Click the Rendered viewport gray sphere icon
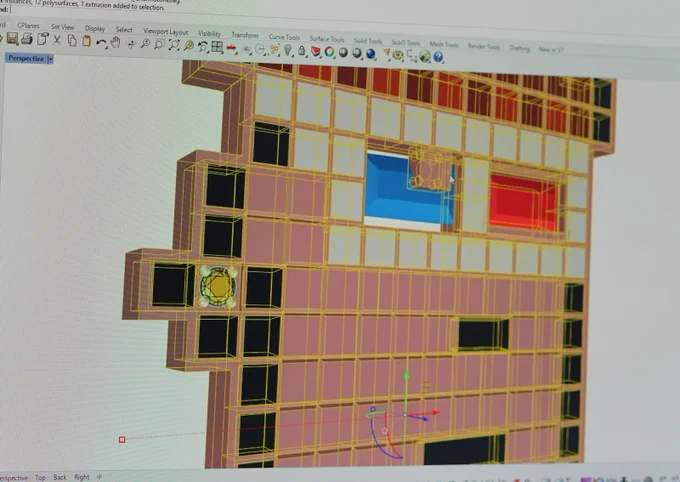680x482 pixels. [357, 53]
